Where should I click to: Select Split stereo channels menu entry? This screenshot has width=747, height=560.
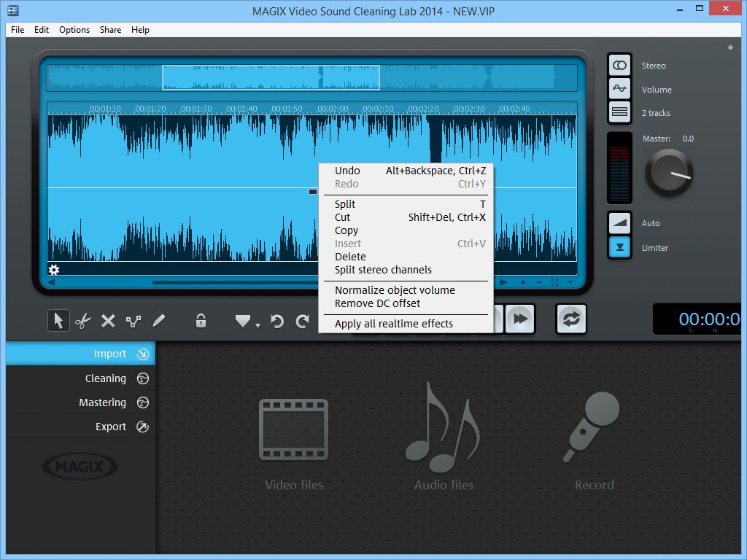point(383,270)
